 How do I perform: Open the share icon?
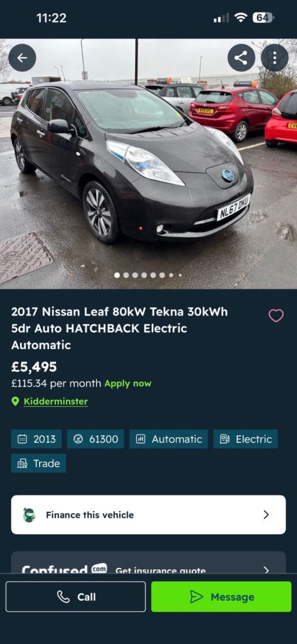click(x=241, y=58)
